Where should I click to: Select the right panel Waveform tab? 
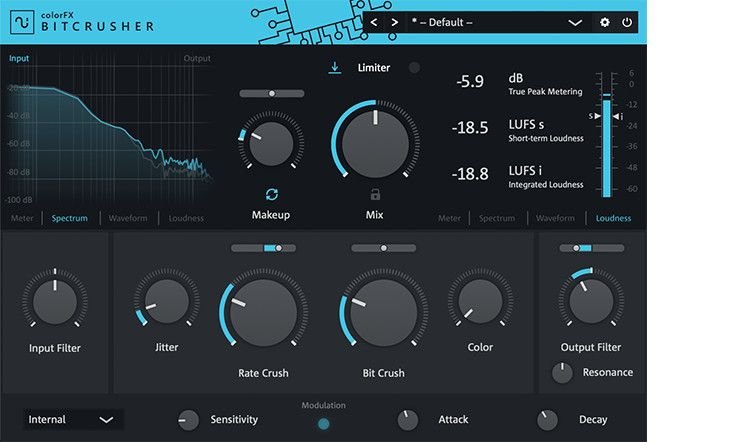tap(555, 218)
